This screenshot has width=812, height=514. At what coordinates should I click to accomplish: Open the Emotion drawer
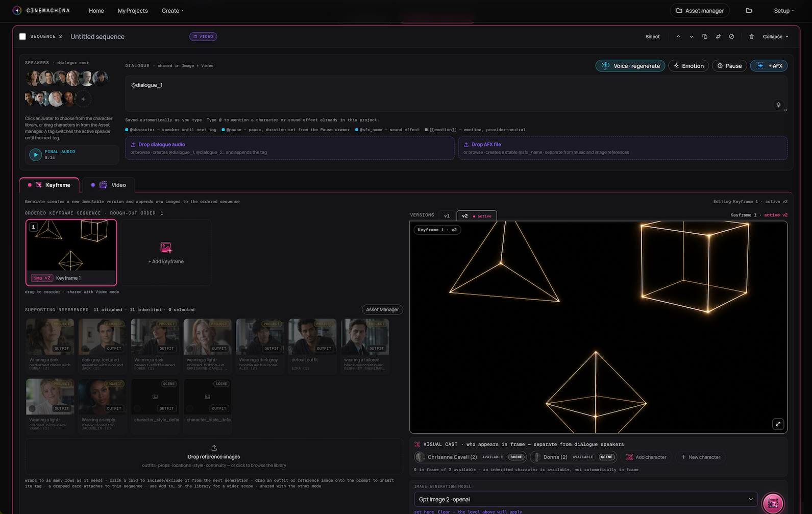point(688,66)
